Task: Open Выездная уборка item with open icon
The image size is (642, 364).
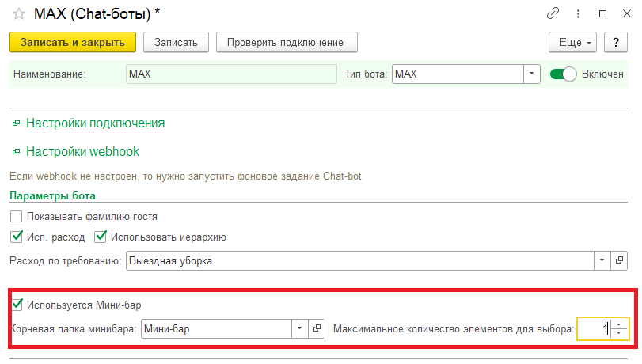Action: [619, 261]
